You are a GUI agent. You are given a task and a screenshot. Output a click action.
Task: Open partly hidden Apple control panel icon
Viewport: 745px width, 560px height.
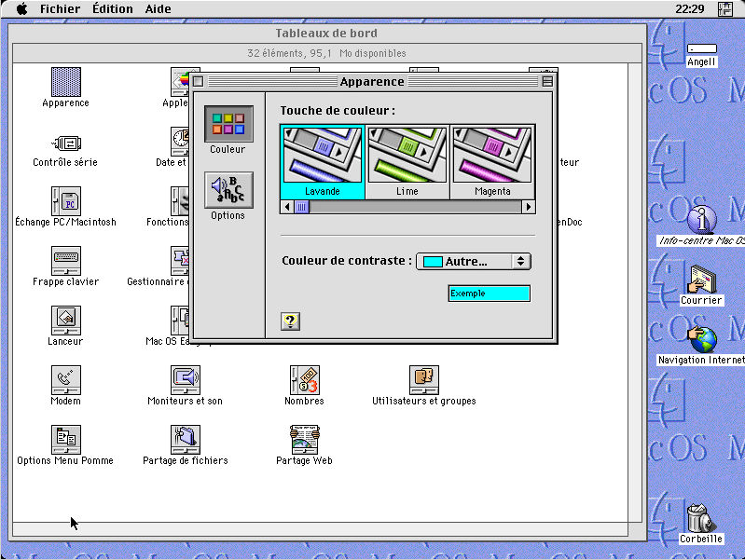(180, 82)
